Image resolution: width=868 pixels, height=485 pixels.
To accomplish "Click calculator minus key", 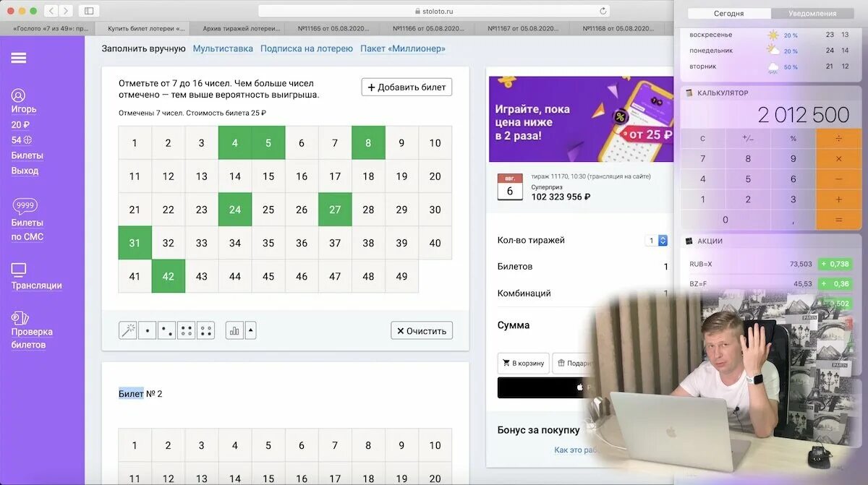I will (x=839, y=179).
